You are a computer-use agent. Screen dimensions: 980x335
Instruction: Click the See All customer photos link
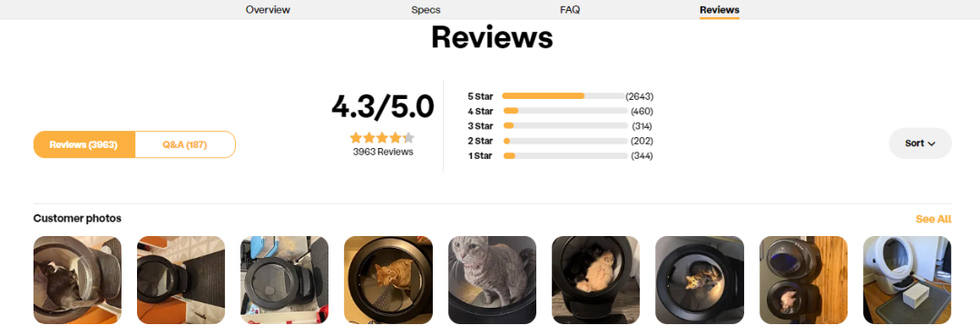click(x=933, y=219)
